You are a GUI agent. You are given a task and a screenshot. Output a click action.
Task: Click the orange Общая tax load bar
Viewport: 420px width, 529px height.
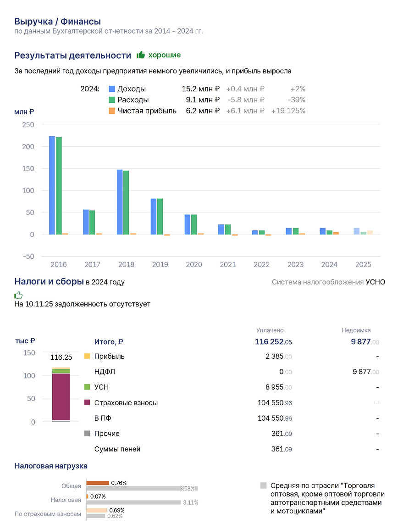click(98, 483)
